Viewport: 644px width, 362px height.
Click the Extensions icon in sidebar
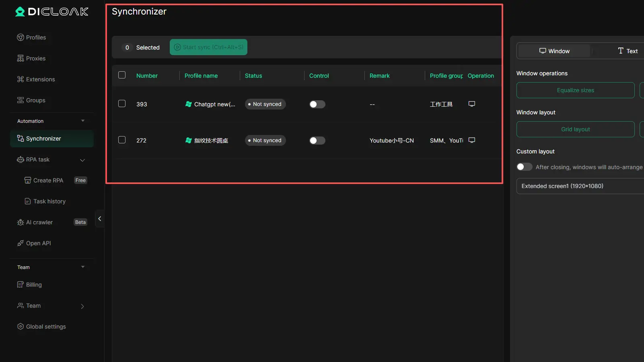coord(21,79)
